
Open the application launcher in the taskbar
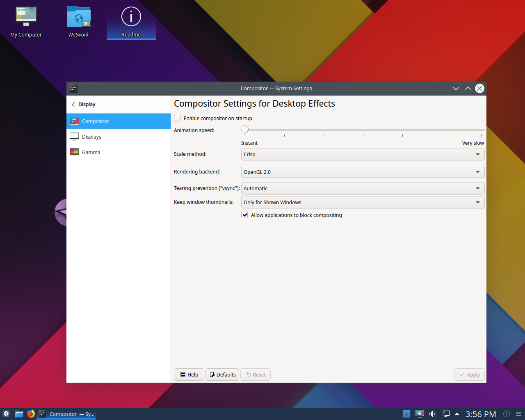click(6, 414)
